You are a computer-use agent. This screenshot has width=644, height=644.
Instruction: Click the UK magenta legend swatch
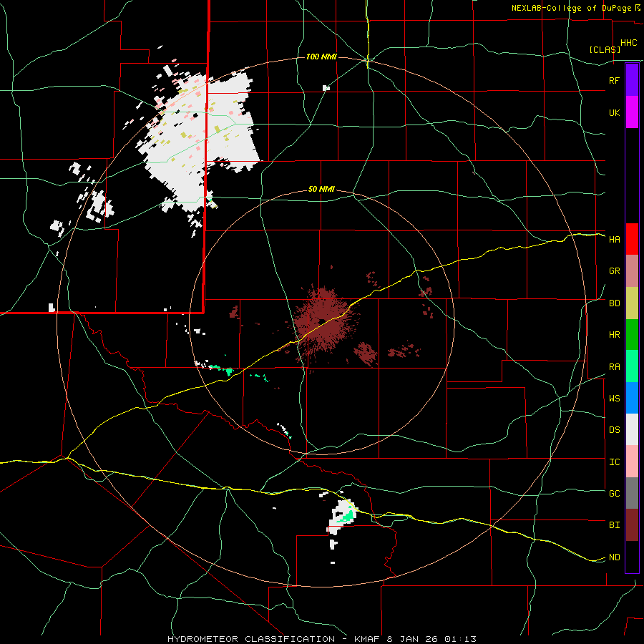632,112
